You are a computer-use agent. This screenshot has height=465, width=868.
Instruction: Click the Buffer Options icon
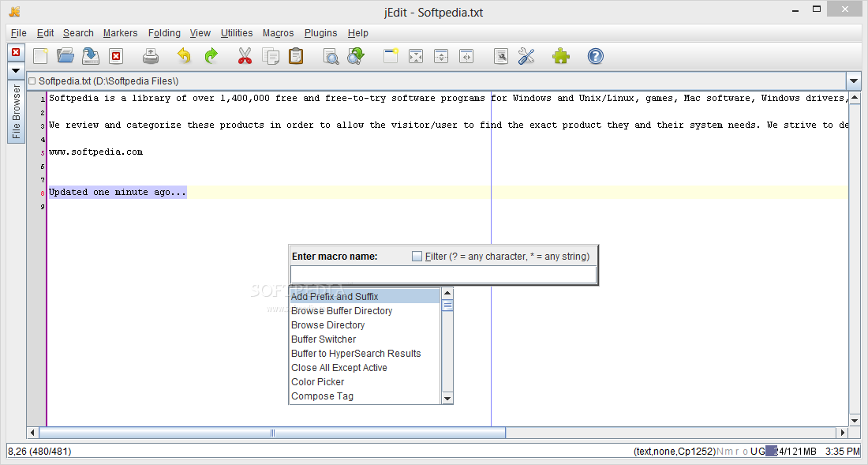click(x=501, y=56)
